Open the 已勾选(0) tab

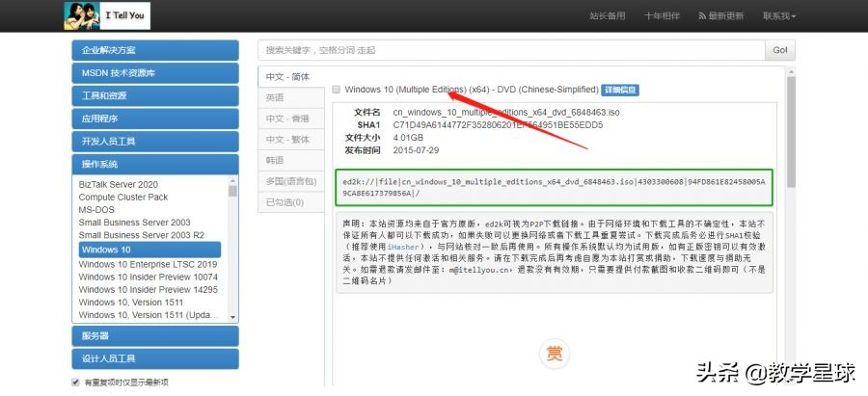click(x=291, y=202)
